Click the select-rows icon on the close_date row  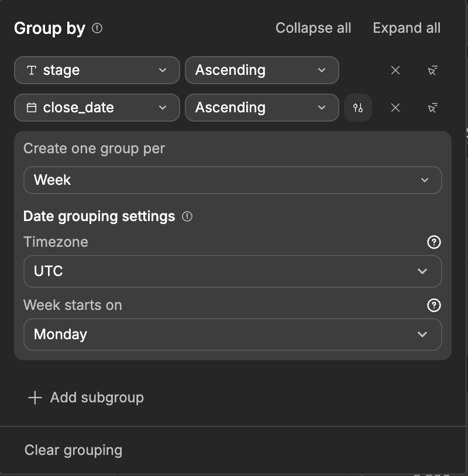point(432,108)
